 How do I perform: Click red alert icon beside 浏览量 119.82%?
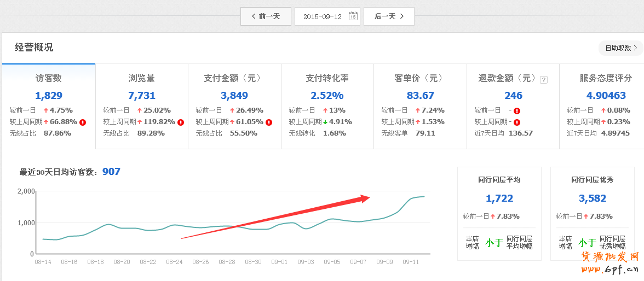tap(181, 122)
